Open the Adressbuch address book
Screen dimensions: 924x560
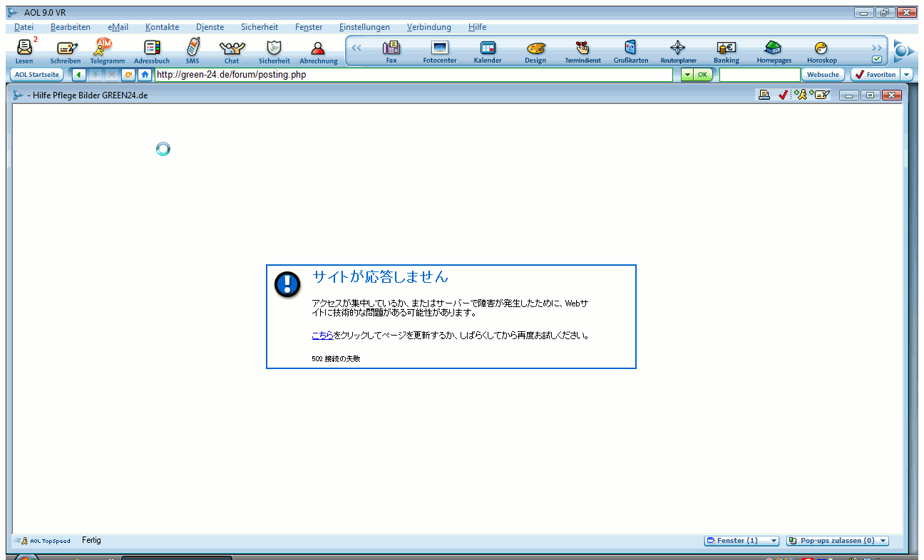[x=152, y=49]
